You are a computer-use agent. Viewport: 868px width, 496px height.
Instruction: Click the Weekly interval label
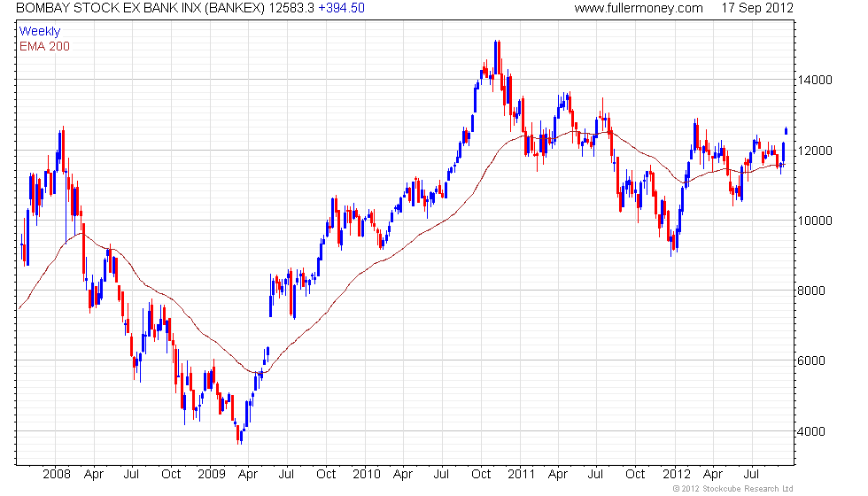click(x=40, y=32)
